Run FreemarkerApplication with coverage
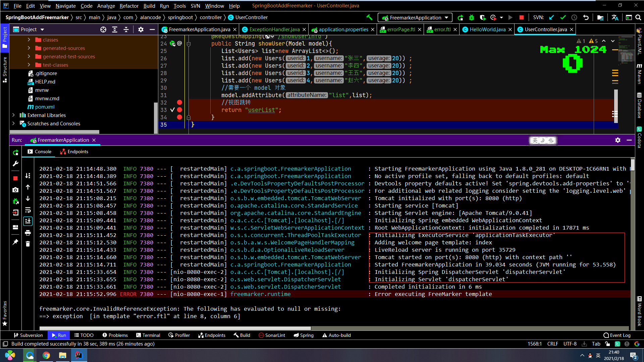 (x=483, y=17)
